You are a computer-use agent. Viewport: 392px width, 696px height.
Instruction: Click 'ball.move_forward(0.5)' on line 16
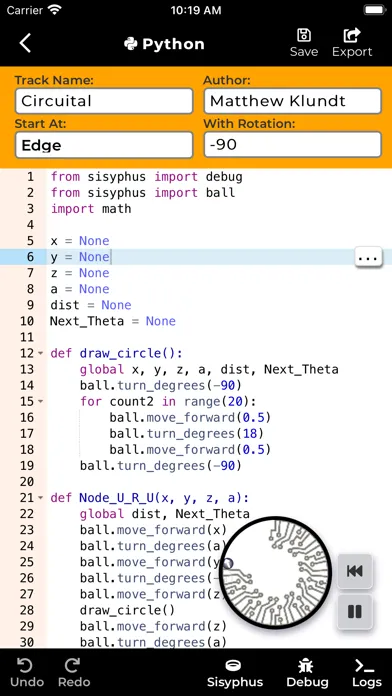[x=190, y=418]
